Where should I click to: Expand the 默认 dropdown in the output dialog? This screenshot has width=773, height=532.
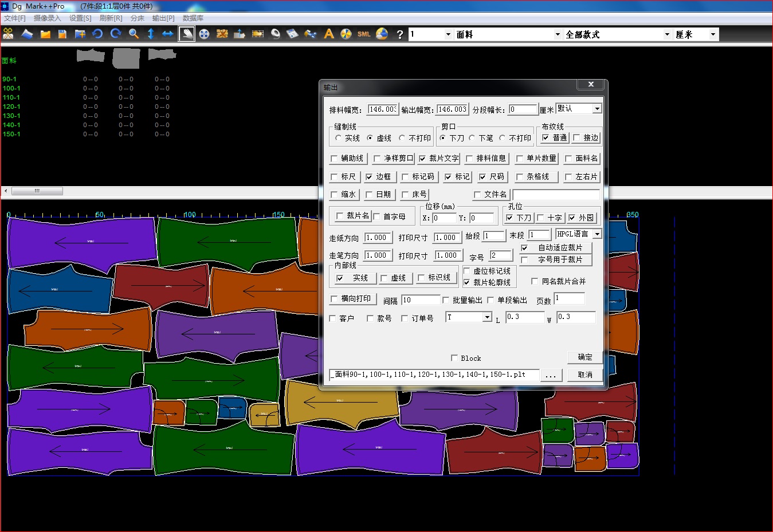[x=597, y=109]
